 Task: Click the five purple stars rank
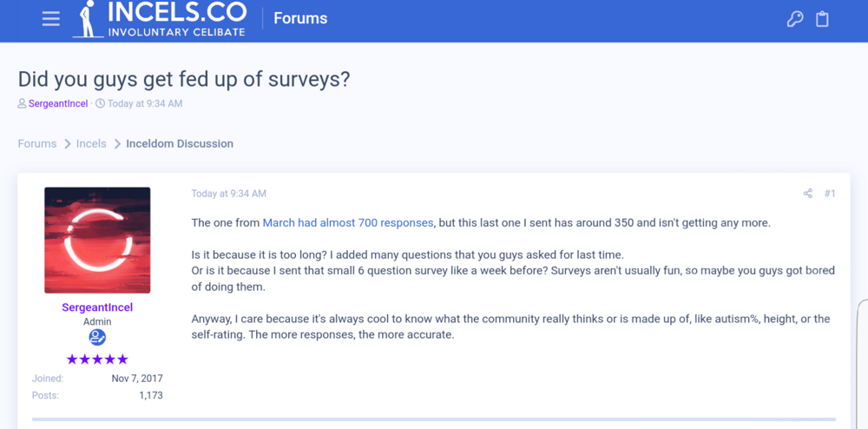click(x=97, y=360)
